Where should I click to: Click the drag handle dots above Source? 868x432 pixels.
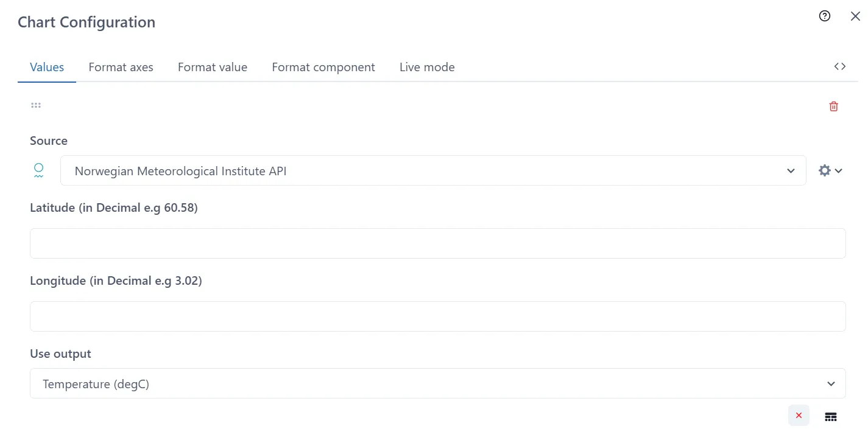pos(35,105)
